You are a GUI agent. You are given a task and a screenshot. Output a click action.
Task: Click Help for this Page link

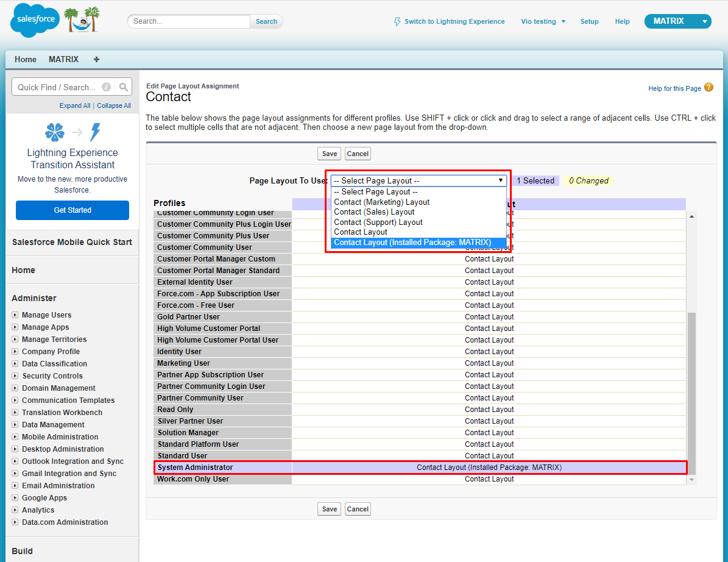[x=674, y=88]
